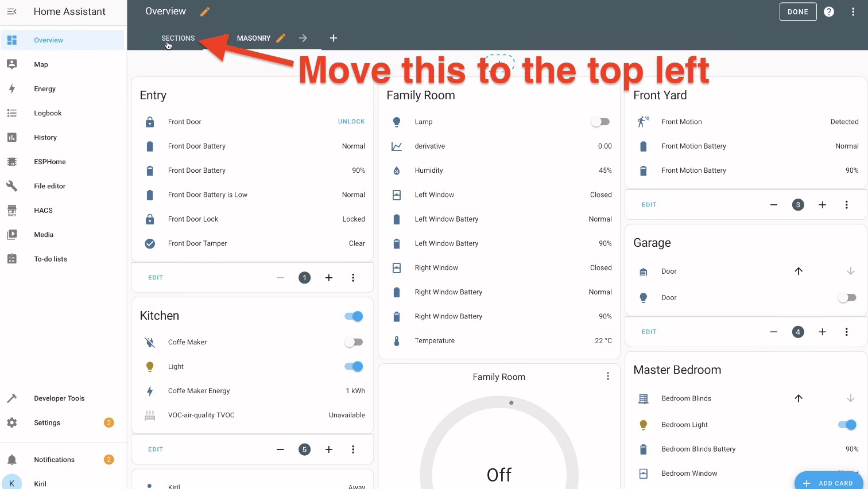The image size is (868, 489).
Task: Click the File editor wrench icon
Action: (x=11, y=186)
